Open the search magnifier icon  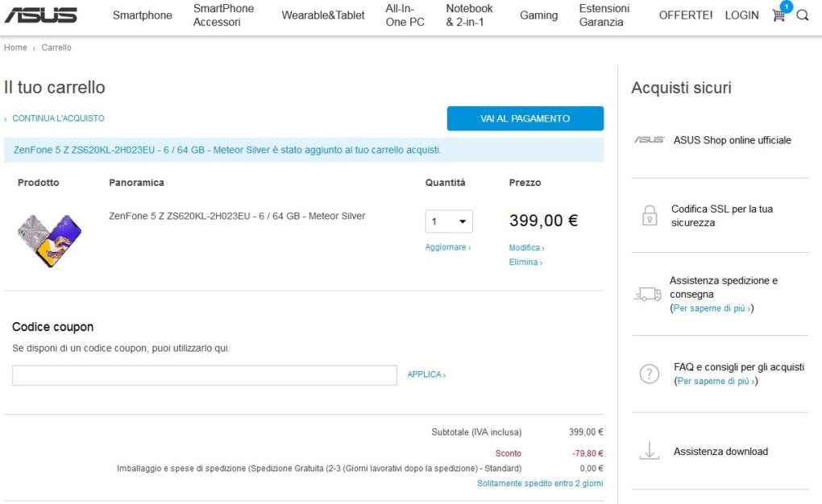tap(802, 15)
